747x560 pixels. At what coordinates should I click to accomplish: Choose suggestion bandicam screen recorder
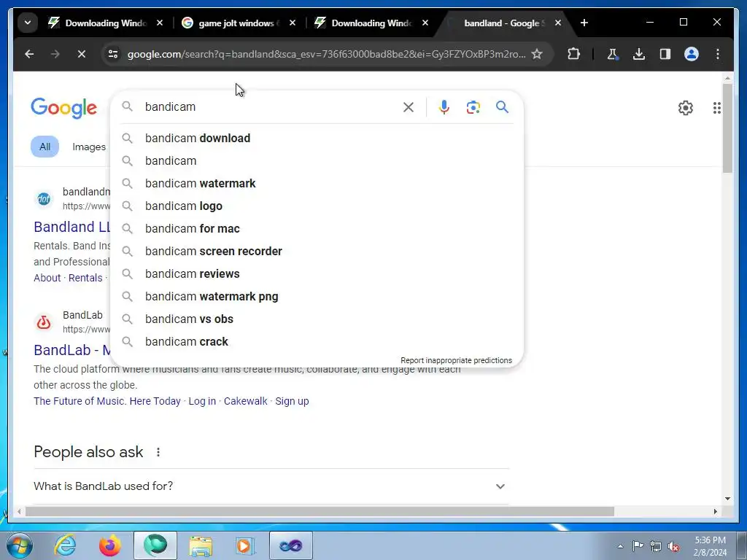(317, 252)
